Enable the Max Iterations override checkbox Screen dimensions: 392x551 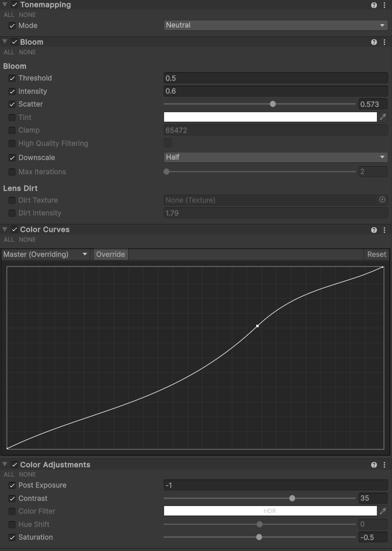(x=12, y=172)
